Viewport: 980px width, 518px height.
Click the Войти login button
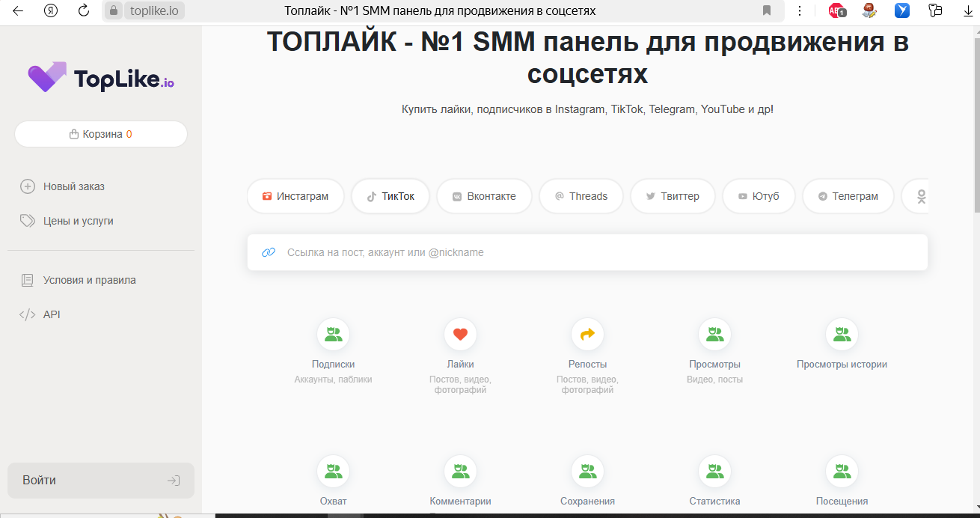(x=101, y=481)
